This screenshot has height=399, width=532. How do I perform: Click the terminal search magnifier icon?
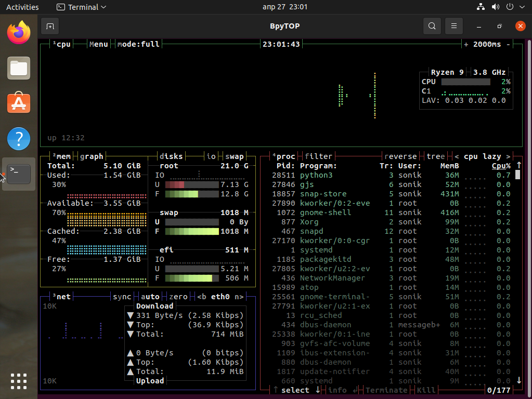(x=432, y=26)
